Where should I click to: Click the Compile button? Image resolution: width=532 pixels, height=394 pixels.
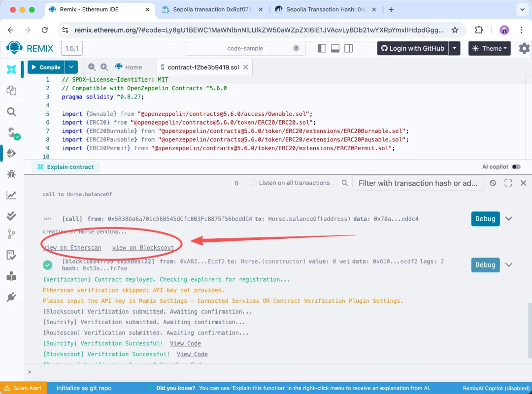46,67
